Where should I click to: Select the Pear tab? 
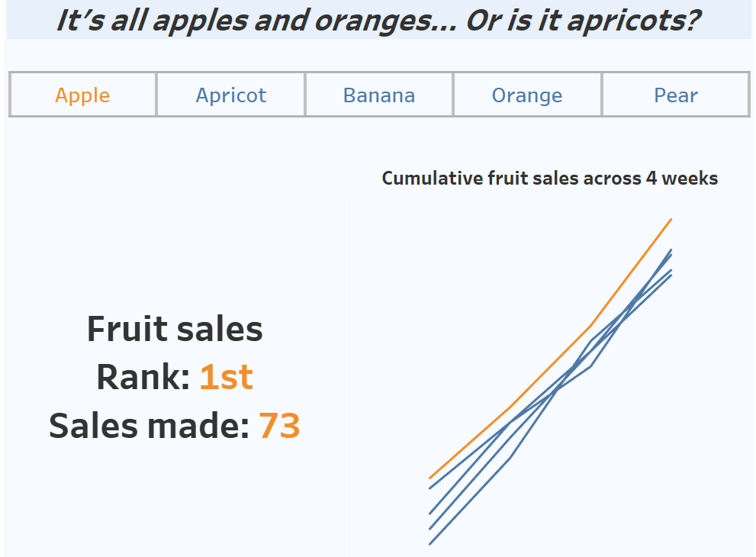(x=676, y=95)
